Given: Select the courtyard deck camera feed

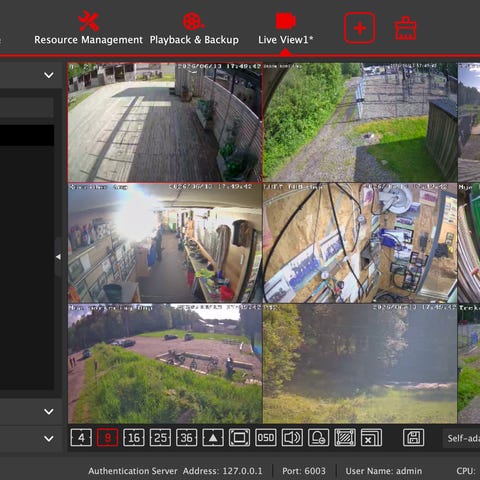Looking at the screenshot, I should tap(165, 122).
